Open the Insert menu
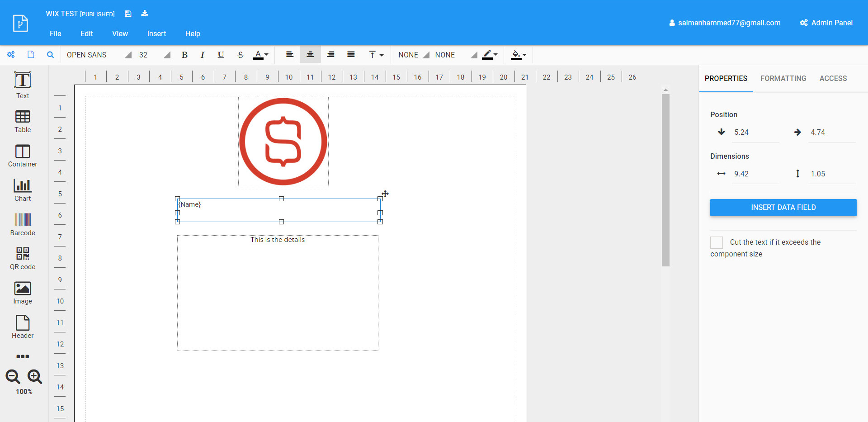 pos(156,33)
